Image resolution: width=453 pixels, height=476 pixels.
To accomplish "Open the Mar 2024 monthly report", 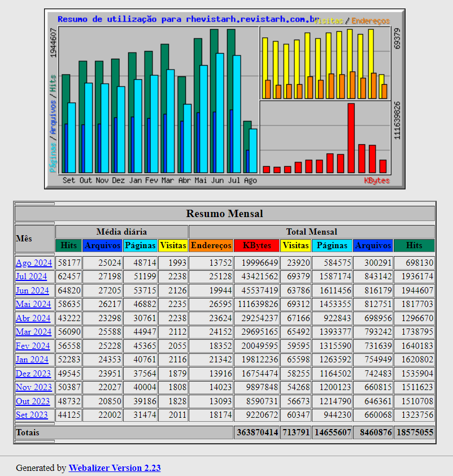I will [34, 332].
